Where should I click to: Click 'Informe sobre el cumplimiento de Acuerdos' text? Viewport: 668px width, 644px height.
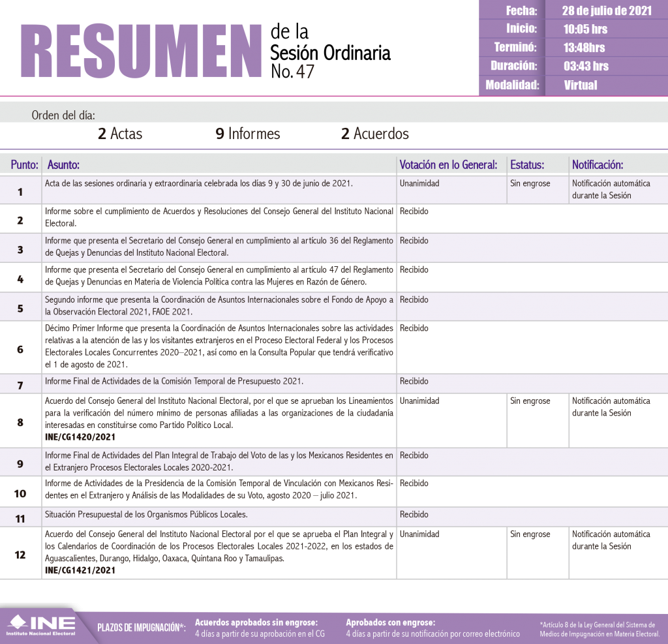[x=219, y=217]
